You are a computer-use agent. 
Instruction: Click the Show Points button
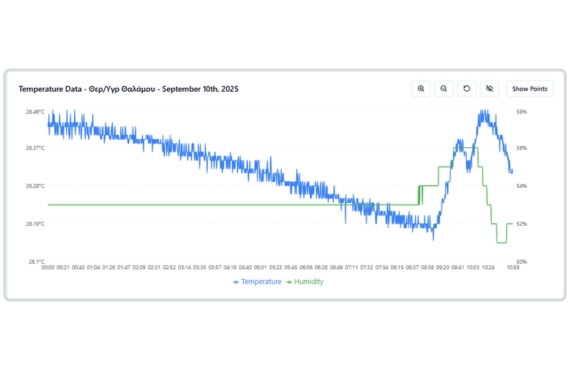point(530,89)
